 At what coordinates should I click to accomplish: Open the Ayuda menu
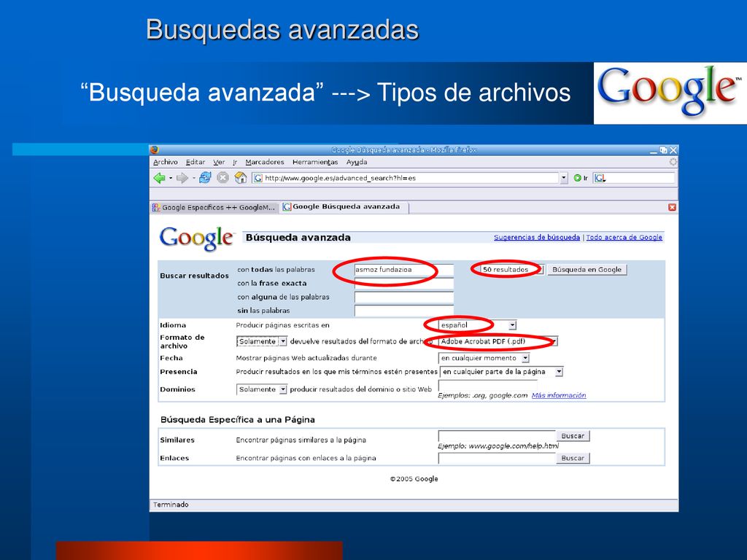[x=356, y=163]
